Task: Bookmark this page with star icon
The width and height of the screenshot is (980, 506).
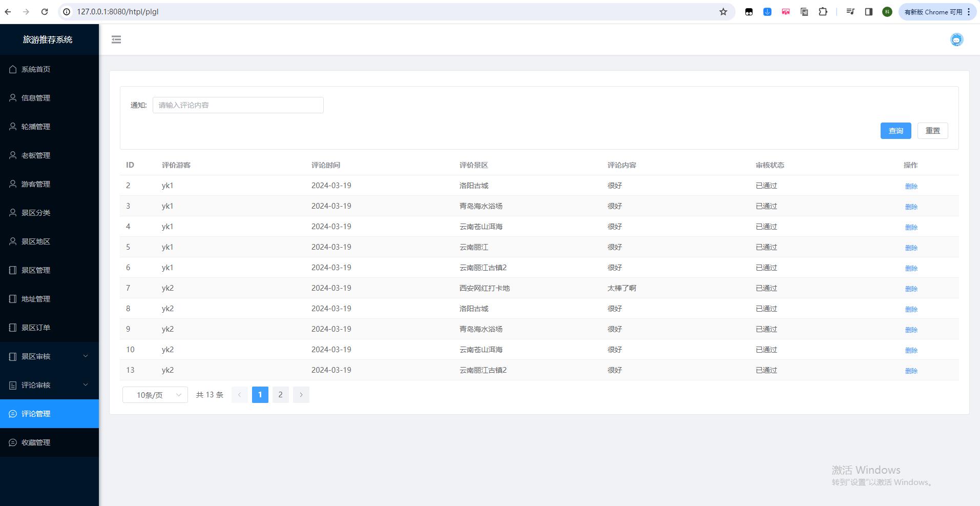Action: click(x=723, y=12)
